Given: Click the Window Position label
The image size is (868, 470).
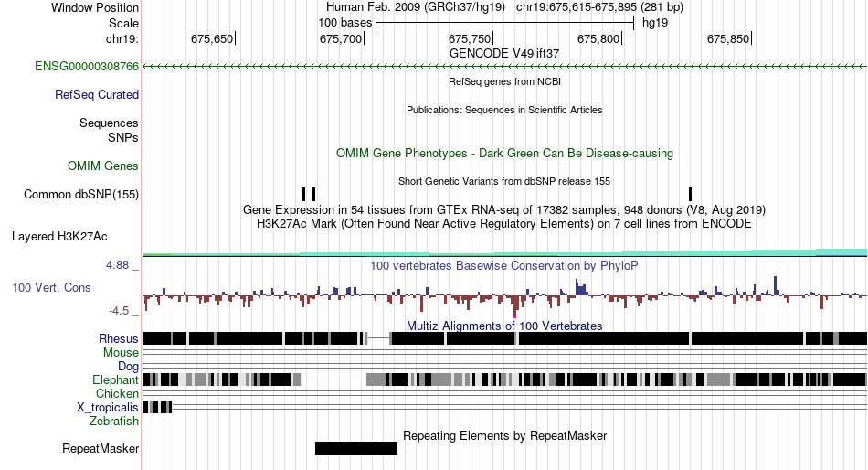Looking at the screenshot, I should pyautogui.click(x=95, y=7).
